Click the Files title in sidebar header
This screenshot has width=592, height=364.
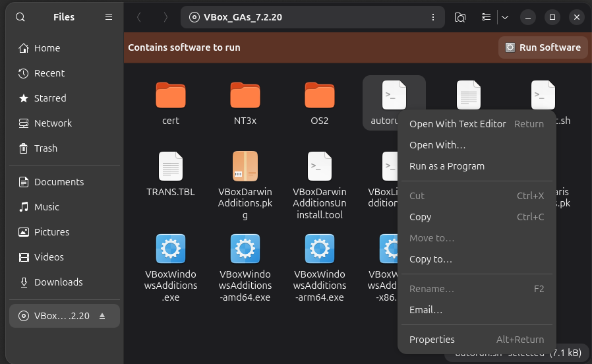64,17
